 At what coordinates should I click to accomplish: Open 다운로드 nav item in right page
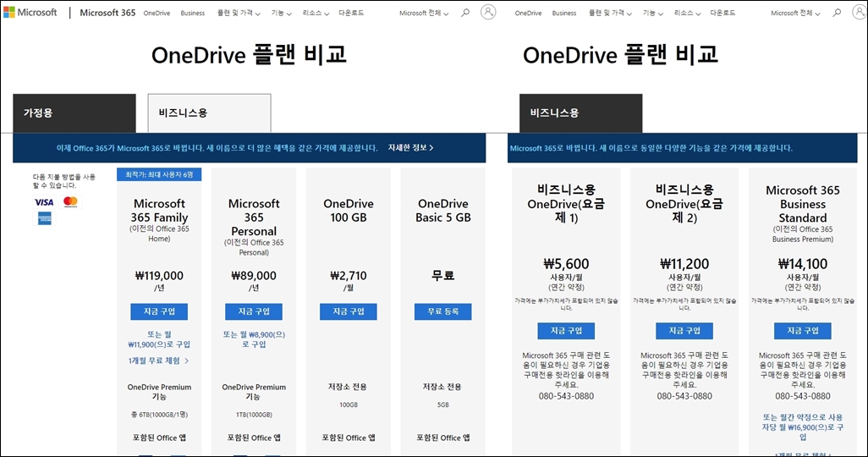coord(722,13)
